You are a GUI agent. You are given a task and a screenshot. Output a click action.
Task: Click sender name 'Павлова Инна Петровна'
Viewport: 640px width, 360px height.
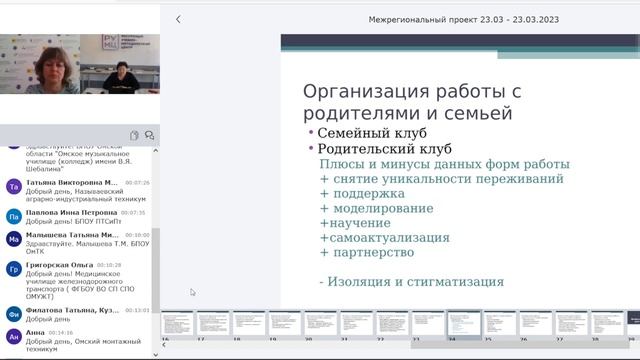(x=71, y=212)
